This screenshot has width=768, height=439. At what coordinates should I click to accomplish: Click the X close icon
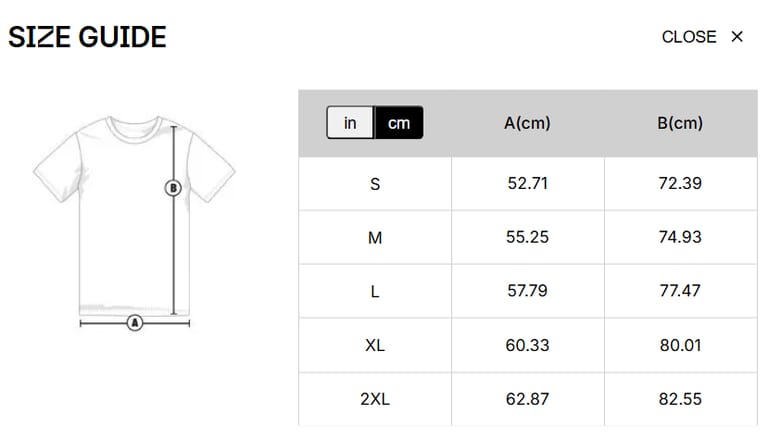tap(737, 37)
